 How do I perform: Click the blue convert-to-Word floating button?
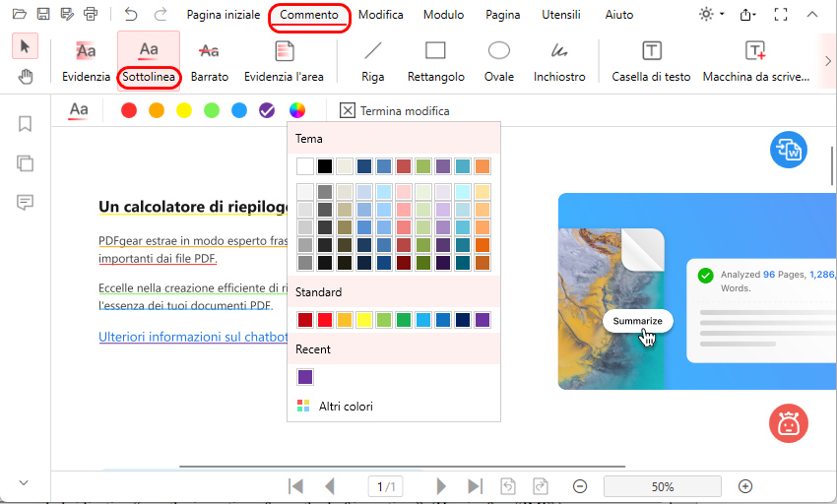pyautogui.click(x=789, y=150)
